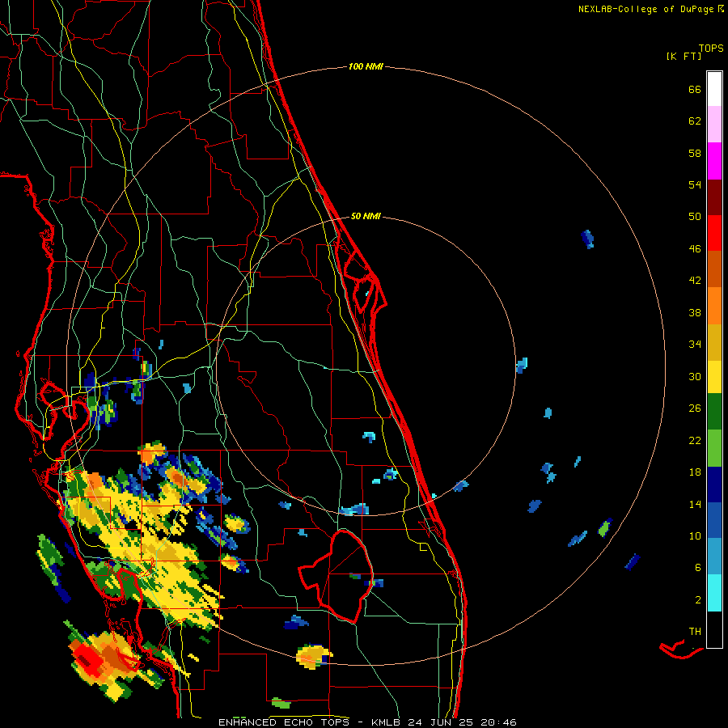Click the blue echo offshore far northeast

tap(587, 239)
